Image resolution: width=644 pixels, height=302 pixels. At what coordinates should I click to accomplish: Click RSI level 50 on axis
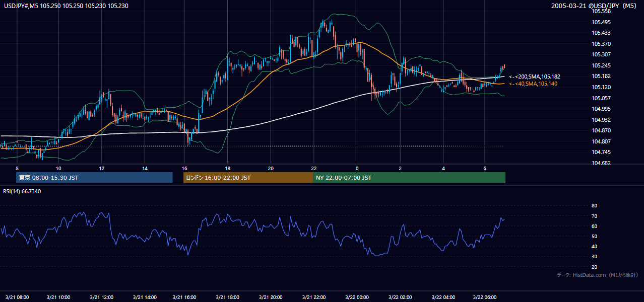click(594, 236)
